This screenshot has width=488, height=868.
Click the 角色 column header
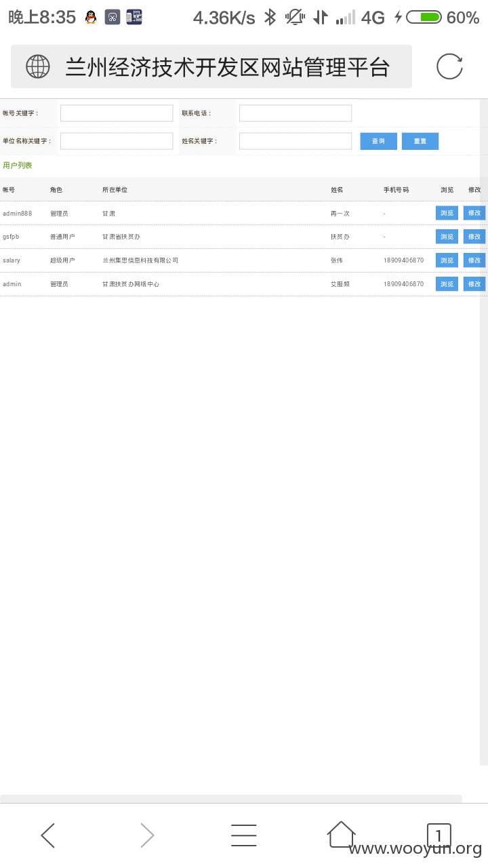(56, 190)
